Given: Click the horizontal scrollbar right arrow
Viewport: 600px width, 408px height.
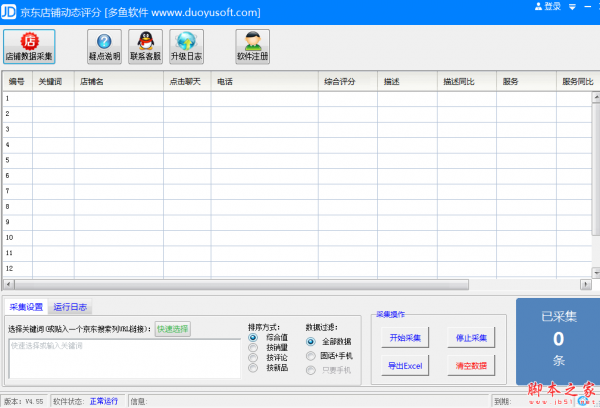Looking at the screenshot, I should pyautogui.click(x=585, y=284).
